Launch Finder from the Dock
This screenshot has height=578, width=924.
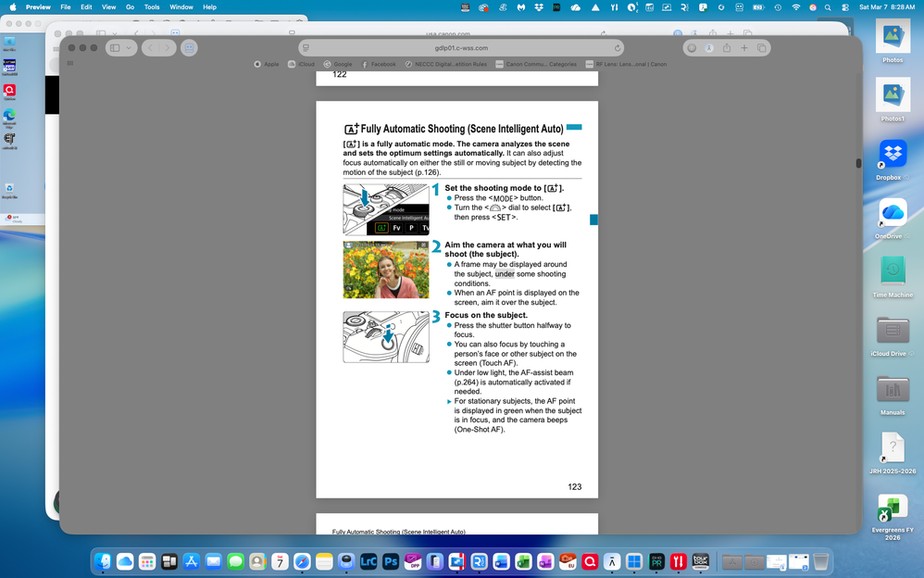tap(103, 561)
